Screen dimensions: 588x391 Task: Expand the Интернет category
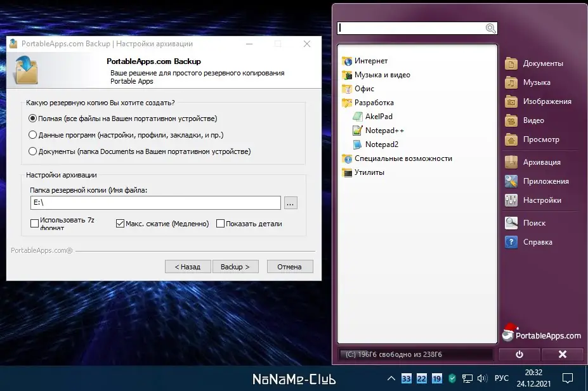point(365,61)
